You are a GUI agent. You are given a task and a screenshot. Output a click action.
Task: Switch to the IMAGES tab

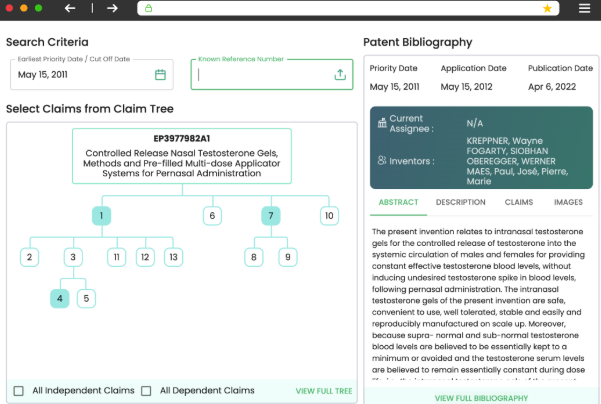(568, 202)
